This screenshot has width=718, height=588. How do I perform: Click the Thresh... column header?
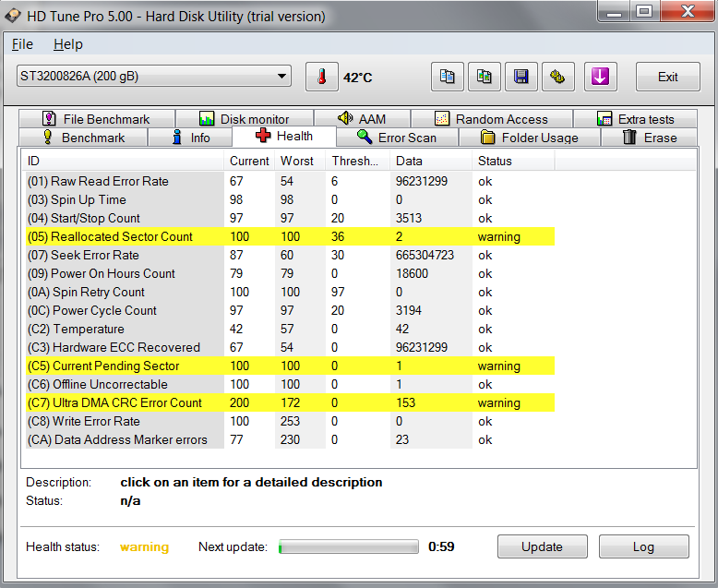tap(358, 162)
